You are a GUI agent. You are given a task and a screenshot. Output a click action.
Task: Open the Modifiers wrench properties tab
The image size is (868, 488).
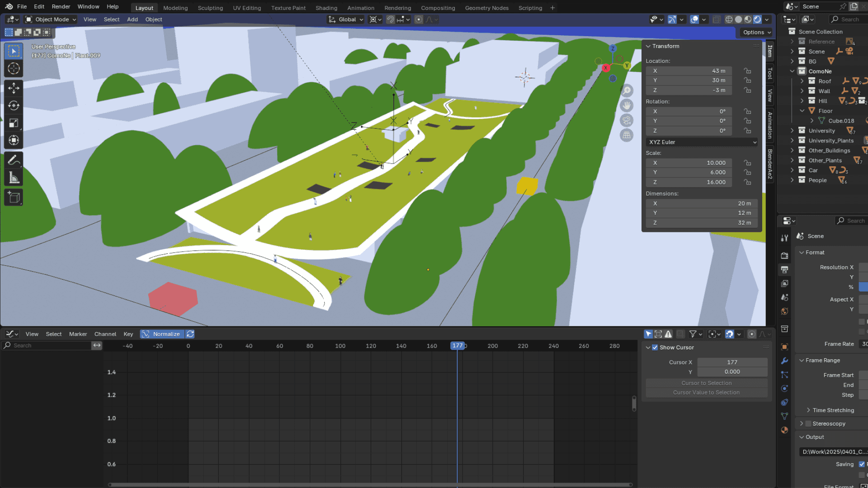click(785, 361)
